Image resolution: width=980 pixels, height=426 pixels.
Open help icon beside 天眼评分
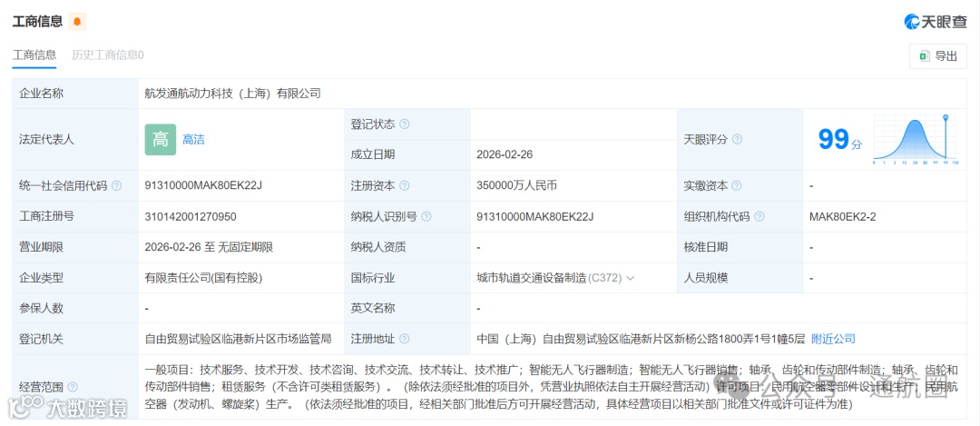(737, 140)
